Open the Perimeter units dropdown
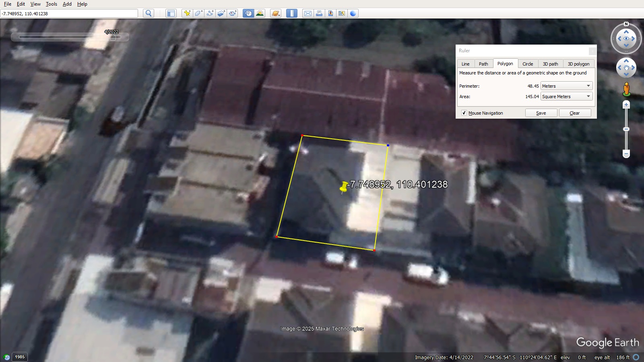Image resolution: width=644 pixels, height=362 pixels. coord(588,86)
